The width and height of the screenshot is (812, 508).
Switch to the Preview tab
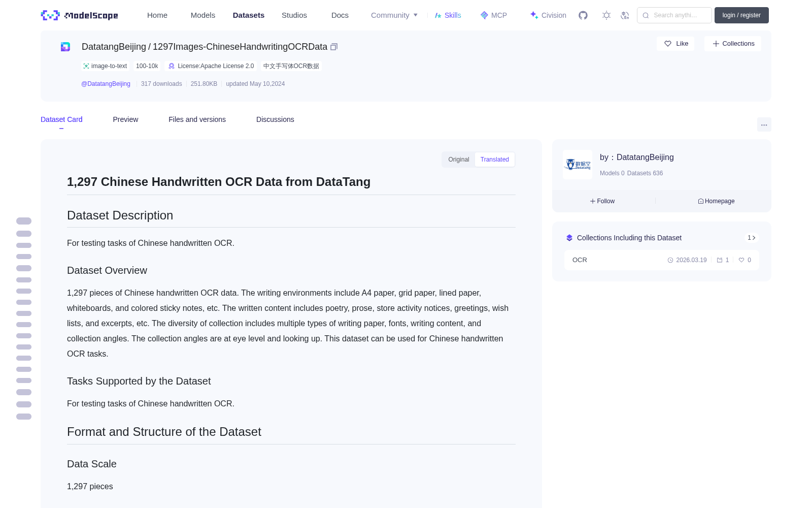click(125, 119)
